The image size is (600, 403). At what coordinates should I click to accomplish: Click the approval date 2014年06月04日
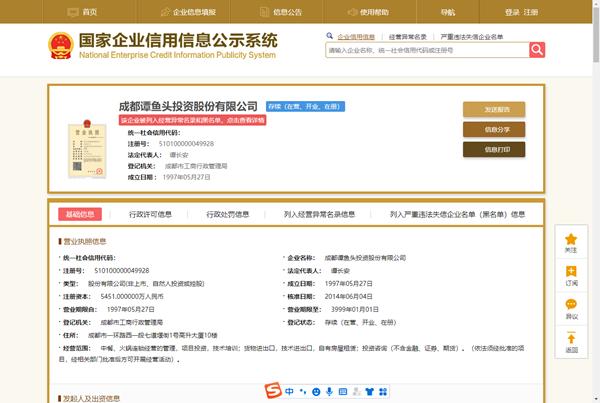(x=349, y=297)
